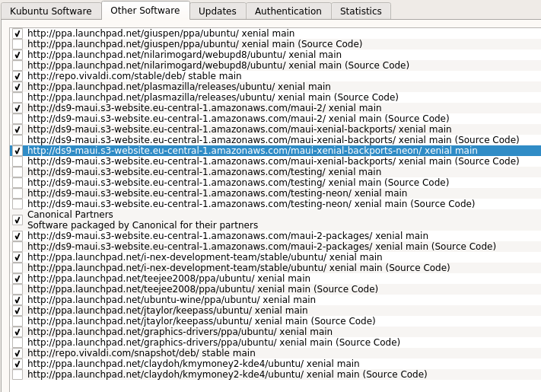Image resolution: width=541 pixels, height=392 pixels.
Task: Disable the nilarimogard webupd8 xenial main checkbox
Action: click(18, 55)
